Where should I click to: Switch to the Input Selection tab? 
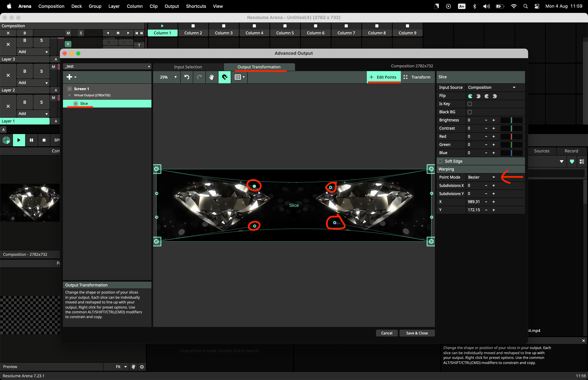(x=188, y=67)
